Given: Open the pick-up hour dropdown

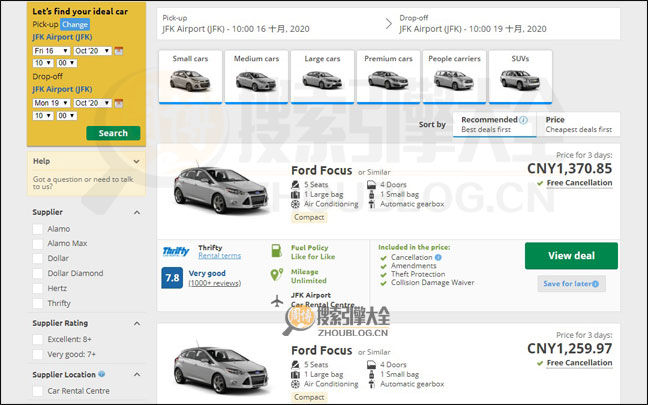Looking at the screenshot, I should (43, 63).
